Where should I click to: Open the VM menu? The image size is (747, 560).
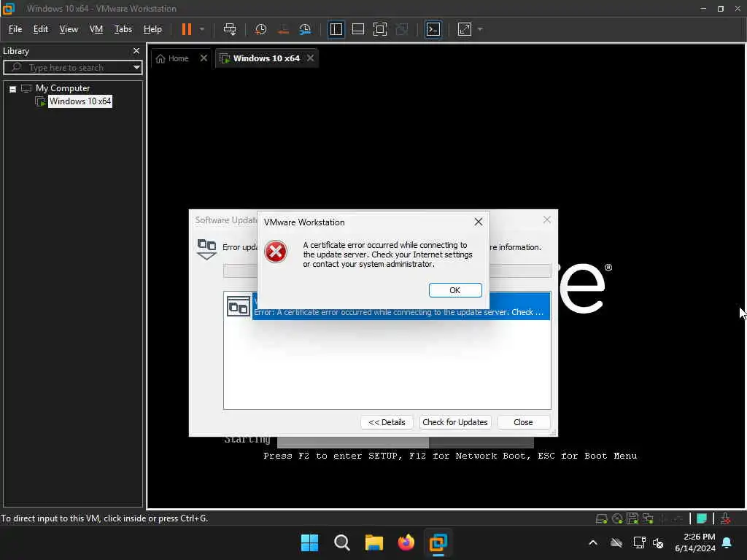point(96,29)
